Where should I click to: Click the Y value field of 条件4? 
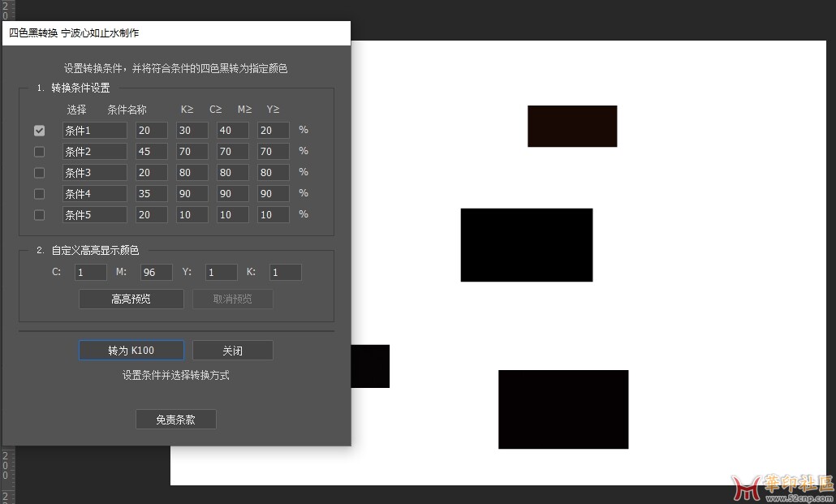273,194
